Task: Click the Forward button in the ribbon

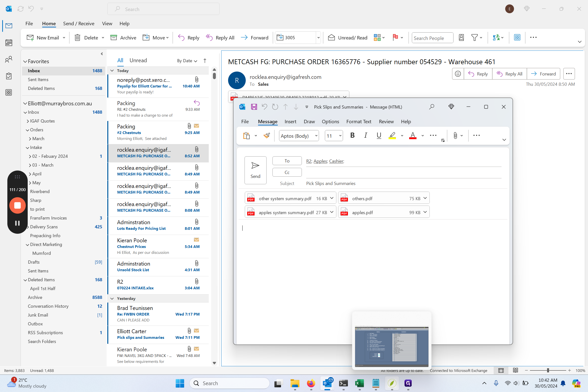Action: pyautogui.click(x=255, y=37)
